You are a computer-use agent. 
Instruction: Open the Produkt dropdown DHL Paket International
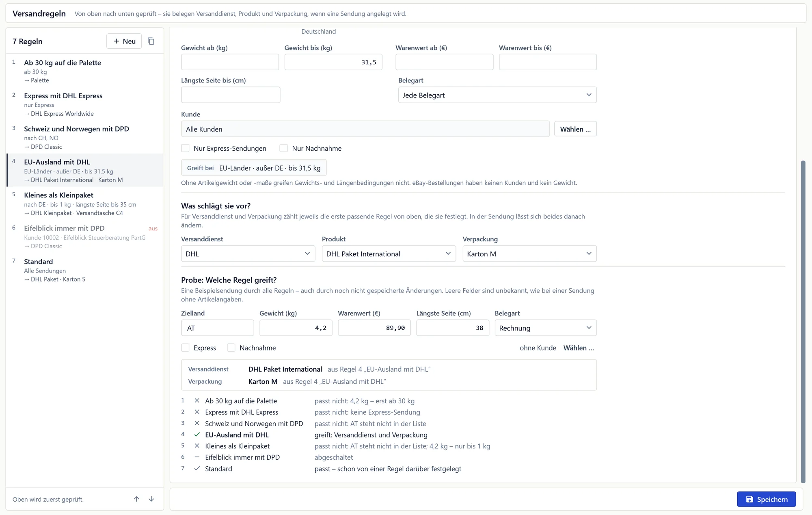tap(389, 253)
